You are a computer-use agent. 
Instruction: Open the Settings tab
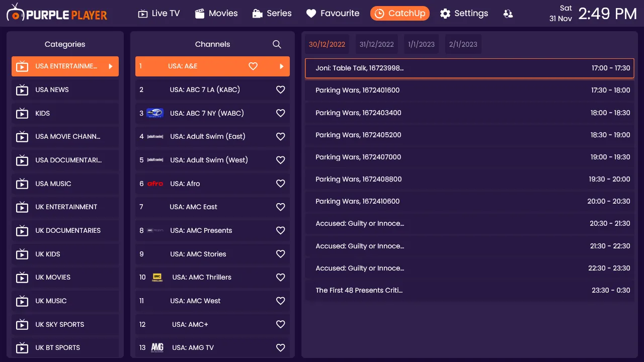(464, 14)
